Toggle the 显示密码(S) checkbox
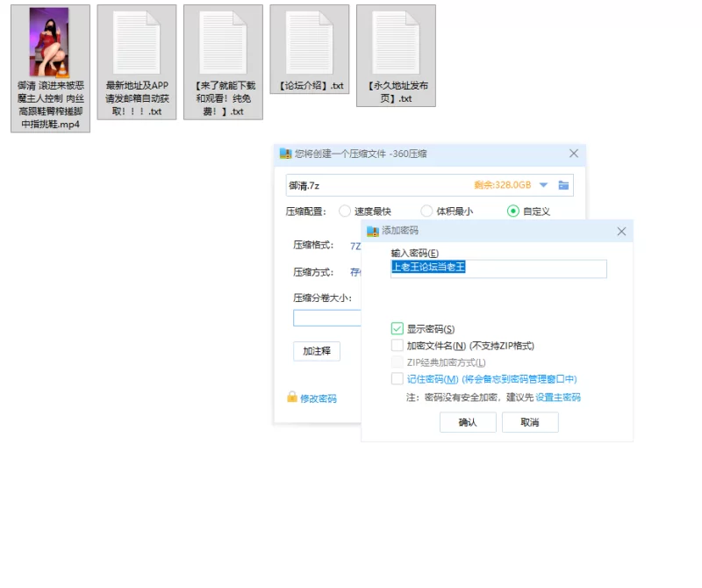The image size is (702, 588). pyautogui.click(x=398, y=329)
